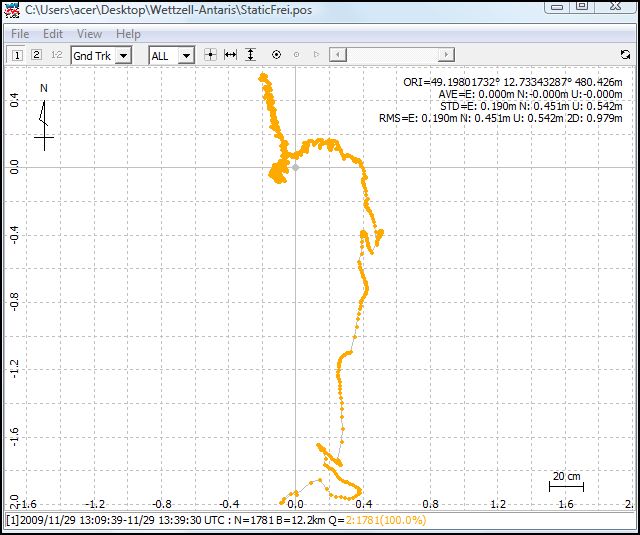The image size is (640, 535).
Task: Click the time scrollbar right arrow
Action: point(447,55)
